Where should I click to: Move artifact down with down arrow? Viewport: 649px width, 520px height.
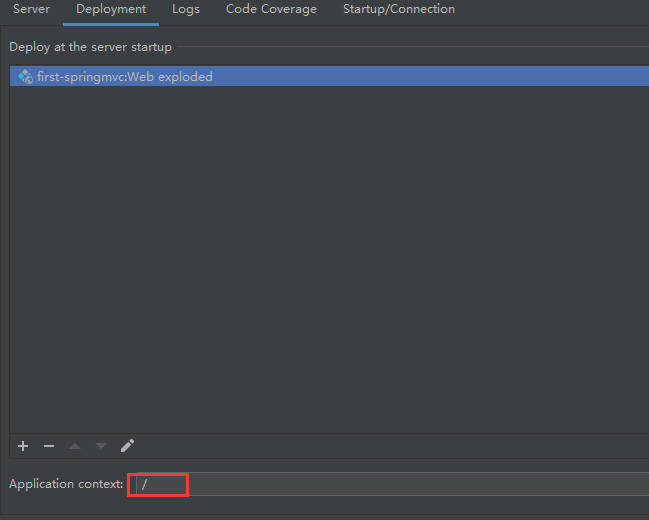[x=101, y=446]
